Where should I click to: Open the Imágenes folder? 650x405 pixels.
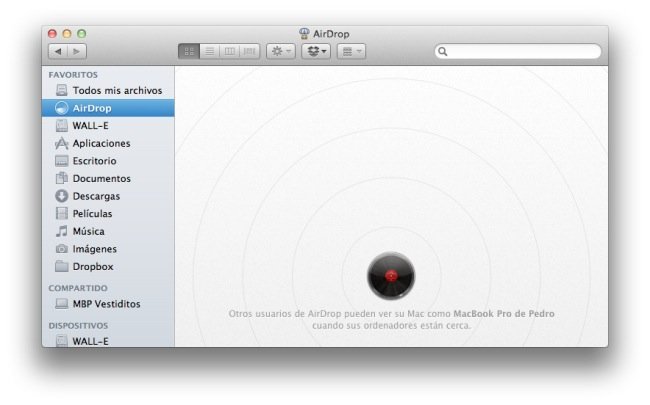pos(94,249)
